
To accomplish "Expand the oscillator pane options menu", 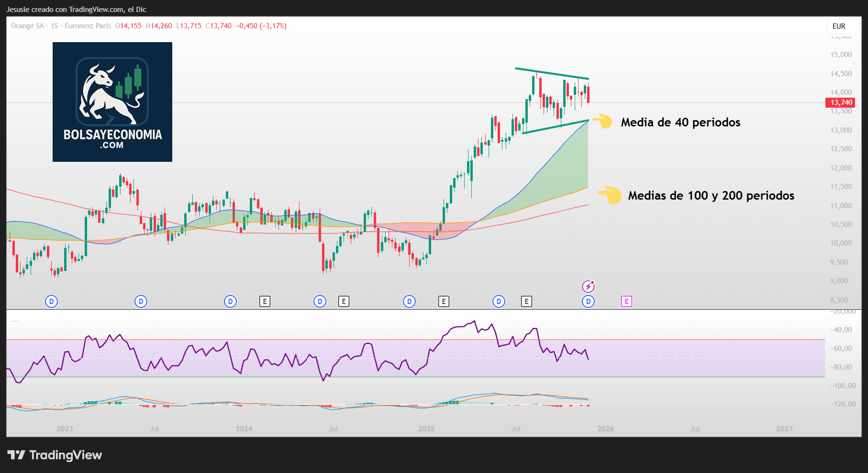I will pyautogui.click(x=15, y=320).
